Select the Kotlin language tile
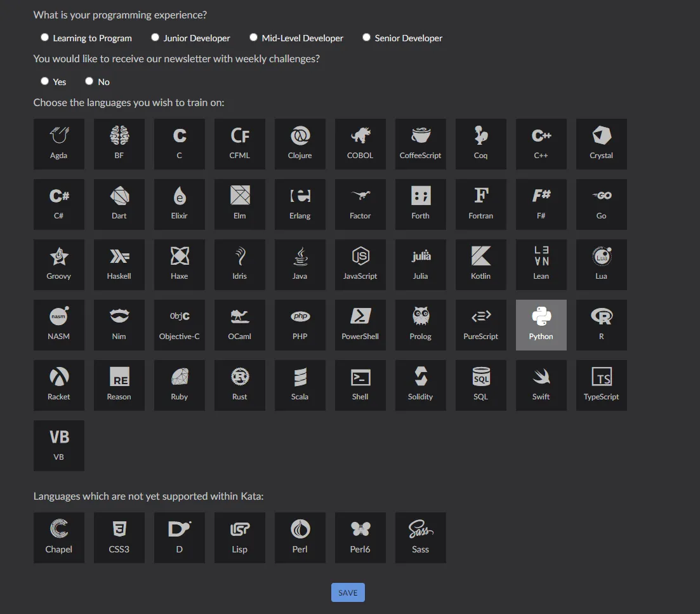 coord(481,265)
